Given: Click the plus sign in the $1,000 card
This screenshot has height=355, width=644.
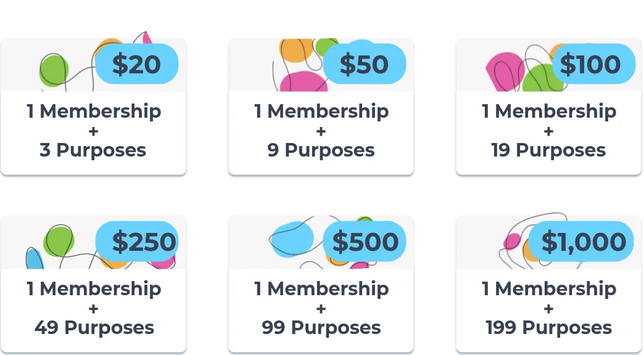Looking at the screenshot, I should [548, 308].
